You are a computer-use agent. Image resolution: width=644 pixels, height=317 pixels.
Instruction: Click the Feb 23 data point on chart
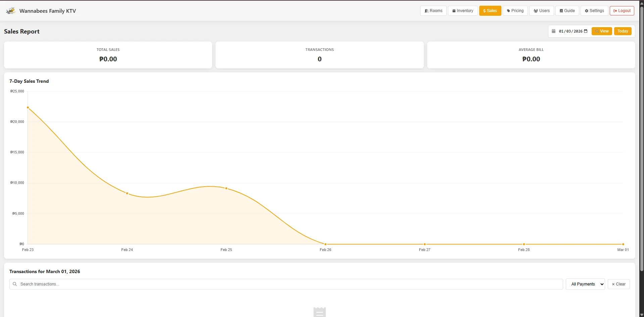(28, 108)
